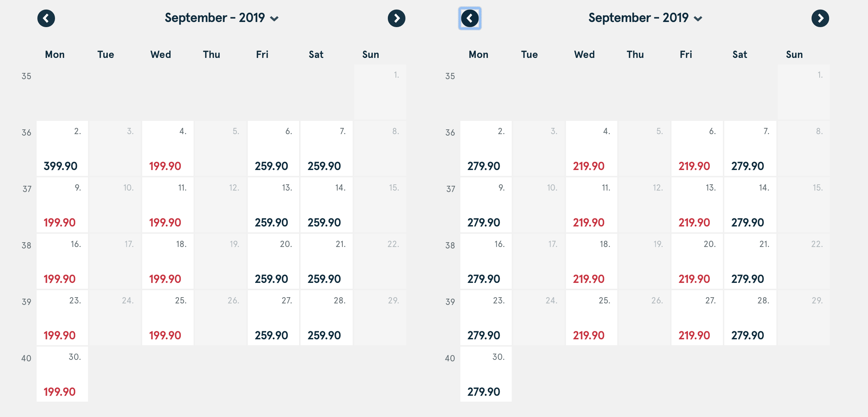The height and width of the screenshot is (417, 868).
Task: Pick September 30 at 279.90 in right calendar
Action: 486,374
